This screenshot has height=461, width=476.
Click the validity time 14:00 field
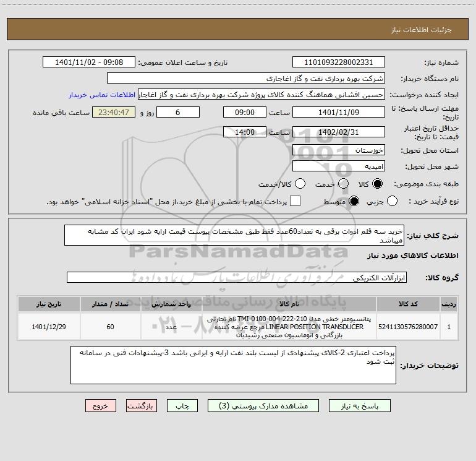tap(245, 132)
